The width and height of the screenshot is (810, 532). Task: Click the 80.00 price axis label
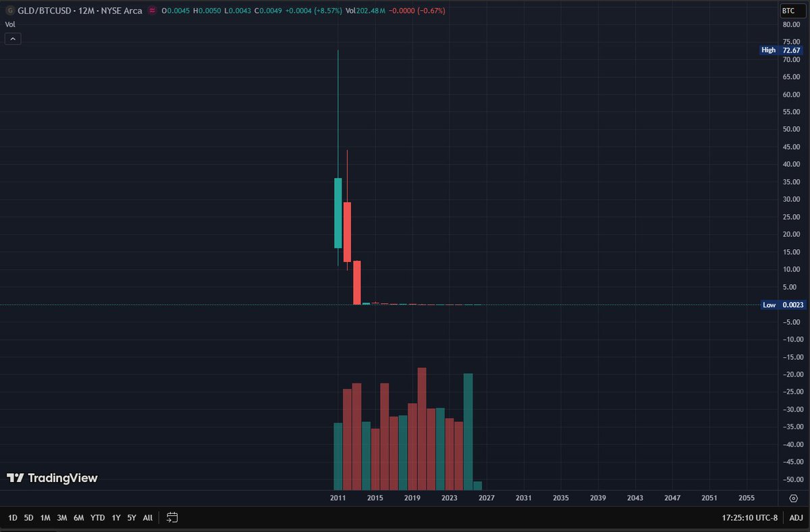(791, 24)
